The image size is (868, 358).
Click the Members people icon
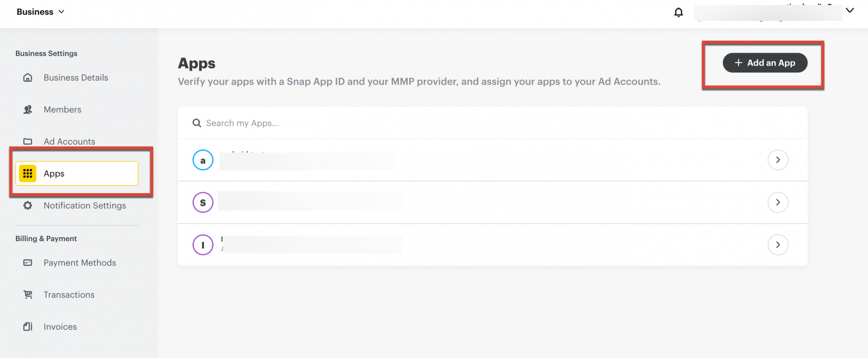coord(28,109)
